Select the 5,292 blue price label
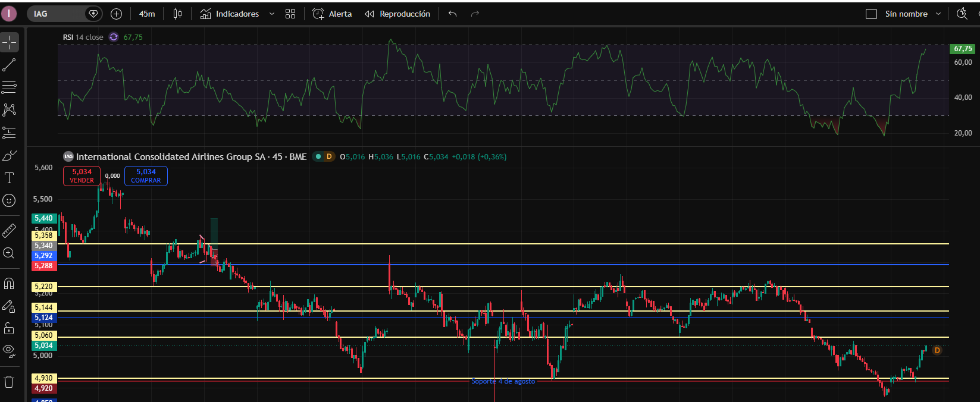The image size is (980, 402). click(43, 256)
